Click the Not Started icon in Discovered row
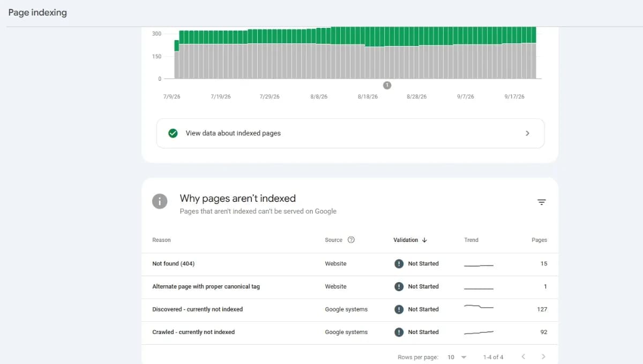The height and width of the screenshot is (364, 643). pos(399,309)
